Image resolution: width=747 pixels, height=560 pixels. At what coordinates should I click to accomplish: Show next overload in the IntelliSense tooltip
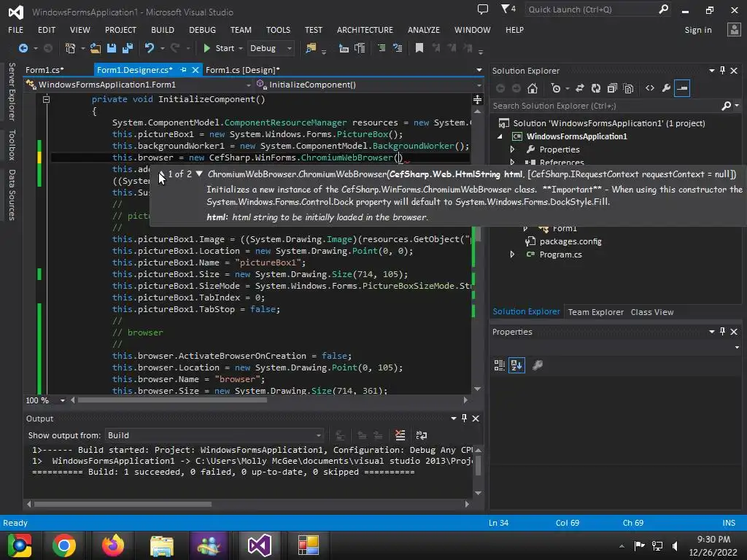(x=199, y=174)
